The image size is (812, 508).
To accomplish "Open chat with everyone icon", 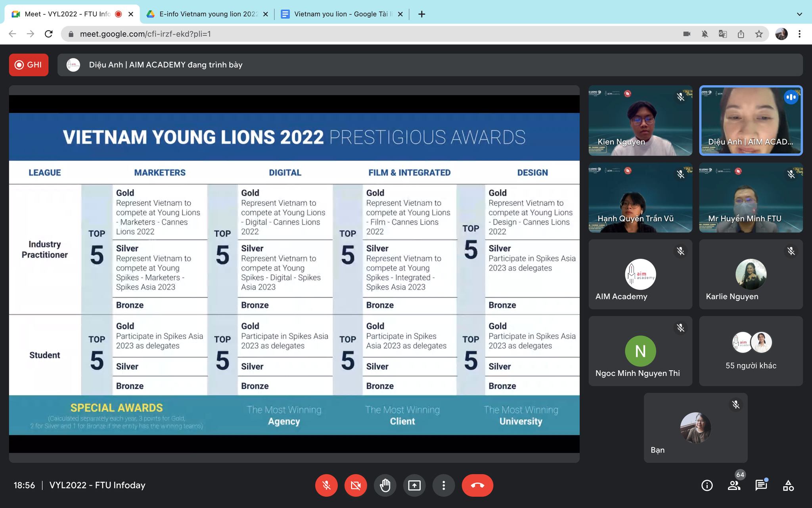I will coord(761,485).
